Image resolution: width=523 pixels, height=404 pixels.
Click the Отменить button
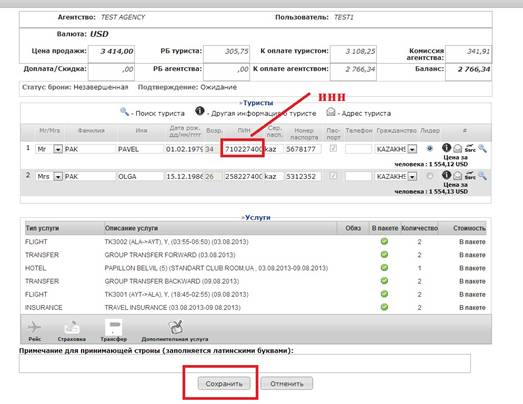[287, 384]
